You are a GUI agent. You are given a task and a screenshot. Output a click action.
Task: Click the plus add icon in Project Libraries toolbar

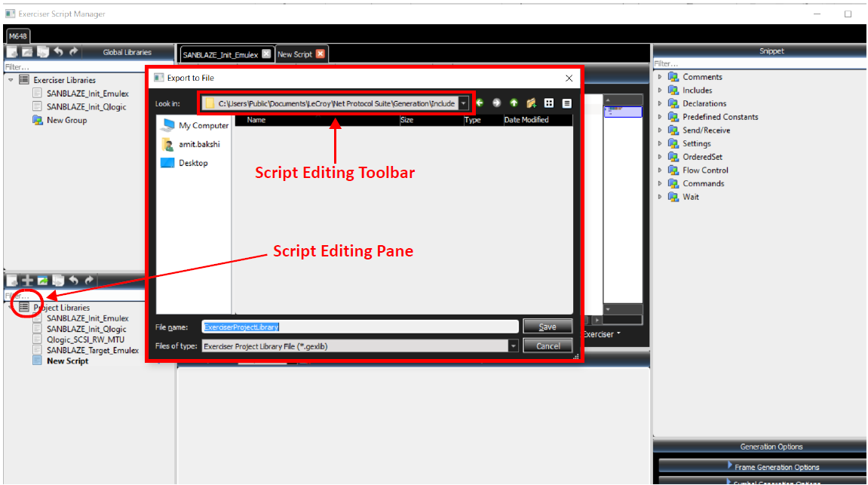[27, 281]
